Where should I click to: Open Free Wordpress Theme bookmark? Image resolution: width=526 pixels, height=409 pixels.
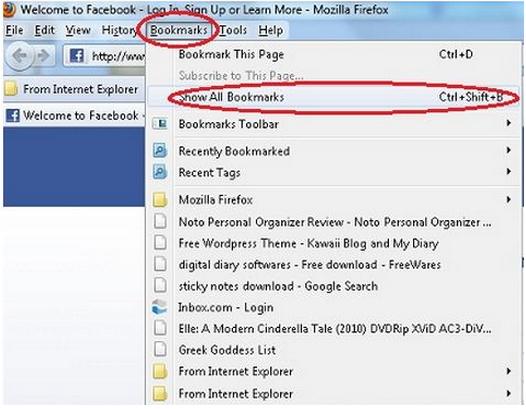[334, 243]
